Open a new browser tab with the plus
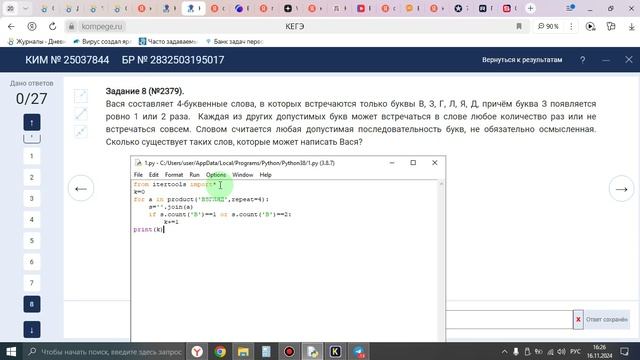 [530, 8]
